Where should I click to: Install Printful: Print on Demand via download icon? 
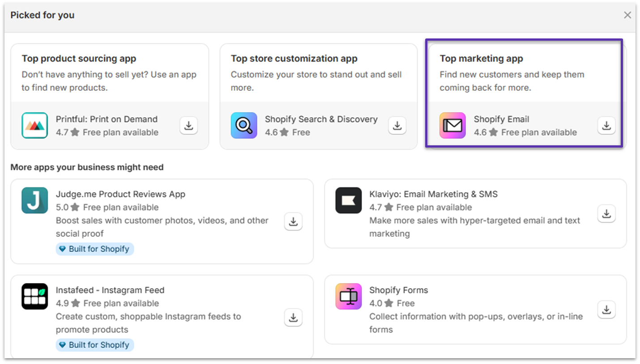[188, 126]
